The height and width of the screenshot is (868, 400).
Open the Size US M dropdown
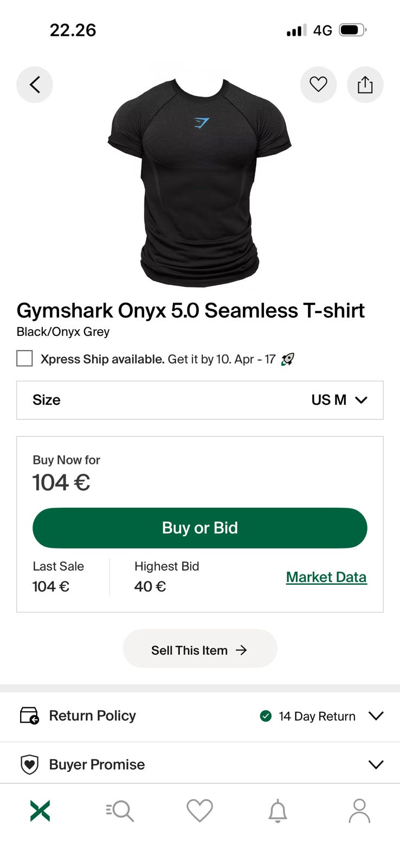199,400
